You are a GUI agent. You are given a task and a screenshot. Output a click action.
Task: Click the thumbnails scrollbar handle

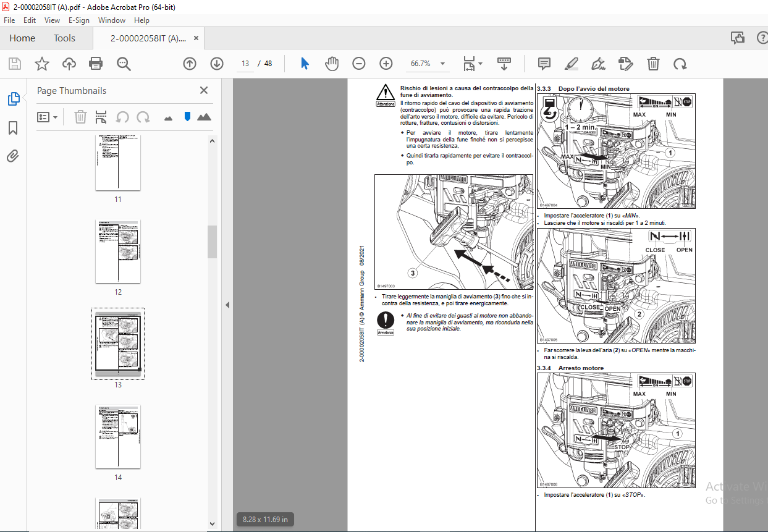(212, 242)
